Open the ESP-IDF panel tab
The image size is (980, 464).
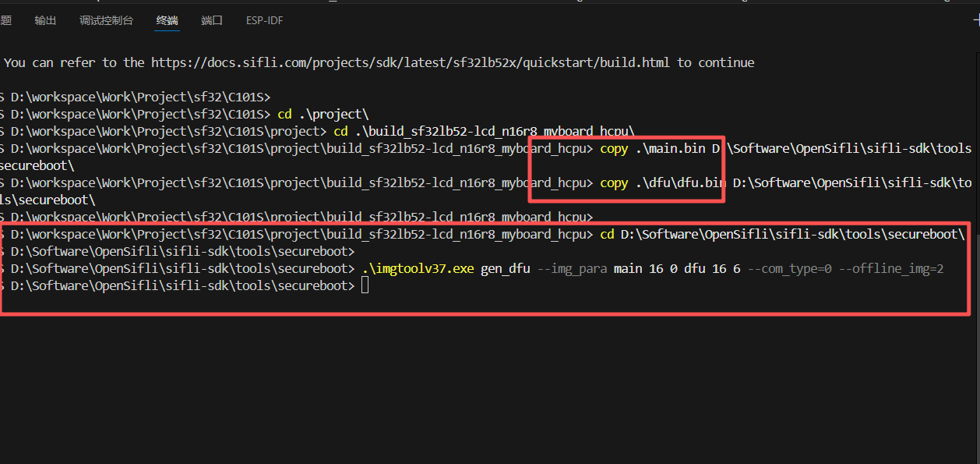(264, 21)
